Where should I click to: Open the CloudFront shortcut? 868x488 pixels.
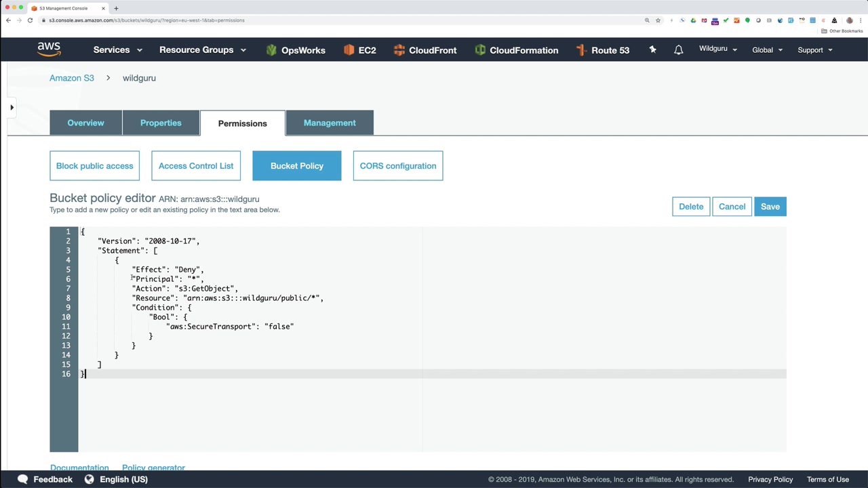tap(425, 50)
